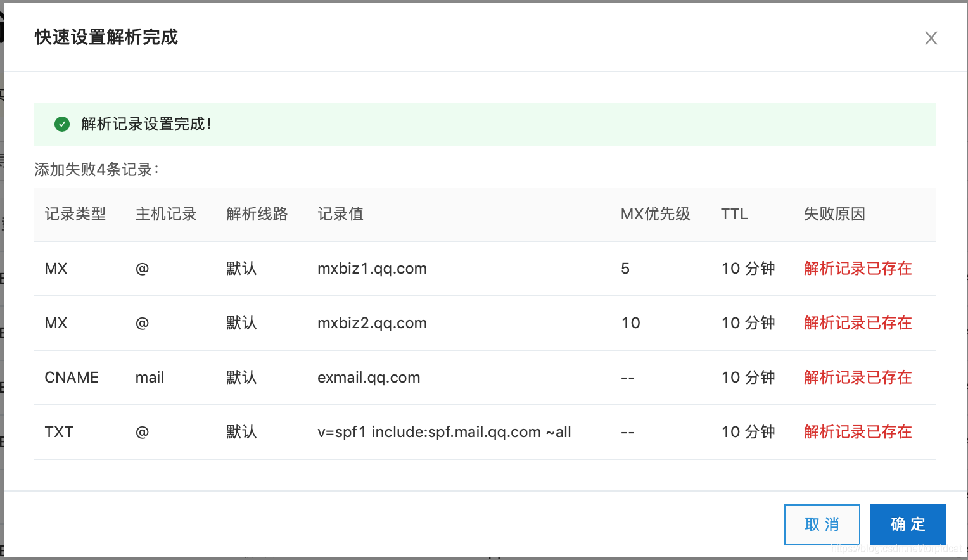This screenshot has width=968, height=560.
Task: Click the 快速设置解析完成 dialog title
Action: pos(106,37)
